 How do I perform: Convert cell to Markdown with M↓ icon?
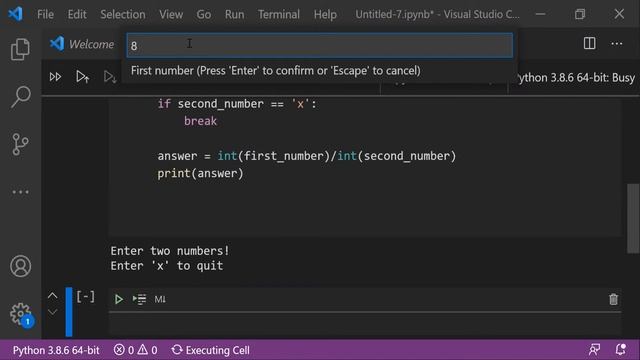point(160,299)
